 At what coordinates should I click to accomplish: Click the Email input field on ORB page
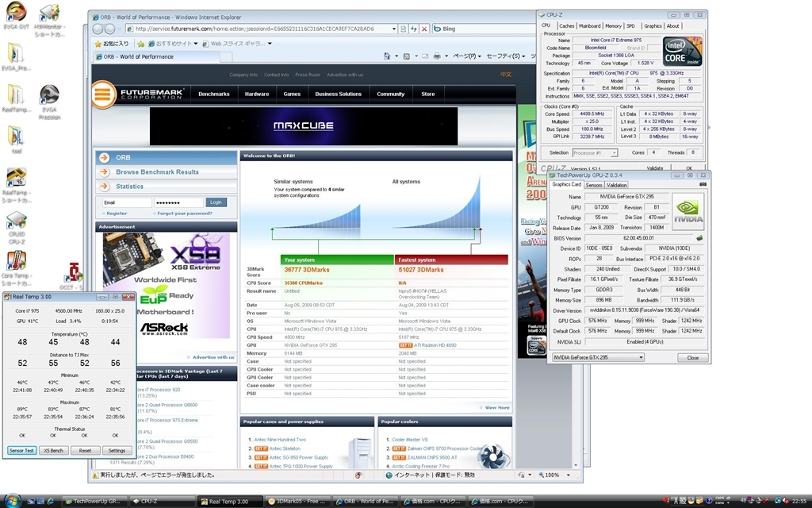(x=127, y=202)
